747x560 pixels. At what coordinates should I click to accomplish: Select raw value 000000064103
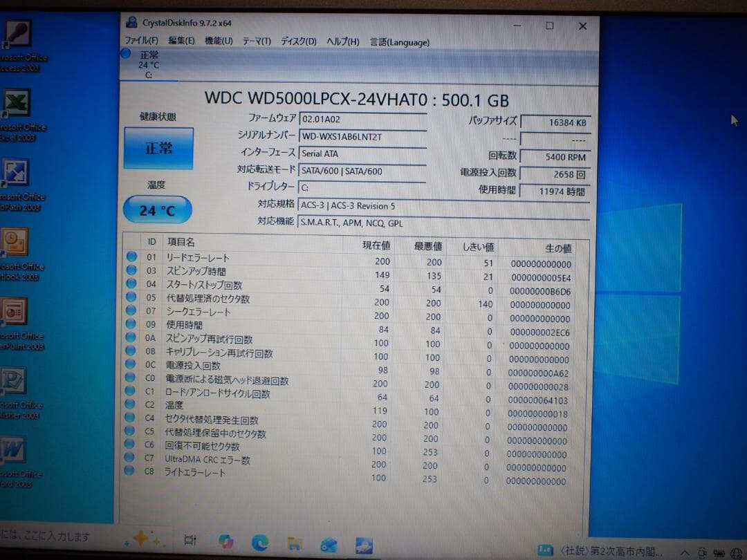point(538,400)
